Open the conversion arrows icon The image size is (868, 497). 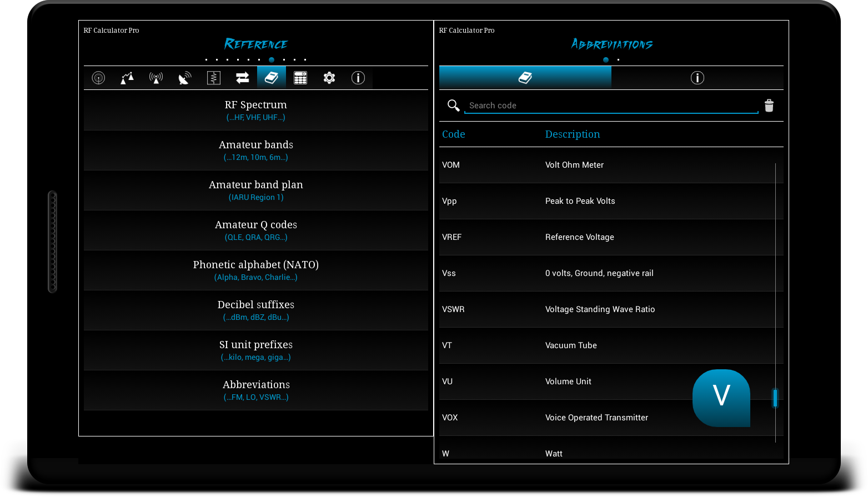click(x=243, y=78)
